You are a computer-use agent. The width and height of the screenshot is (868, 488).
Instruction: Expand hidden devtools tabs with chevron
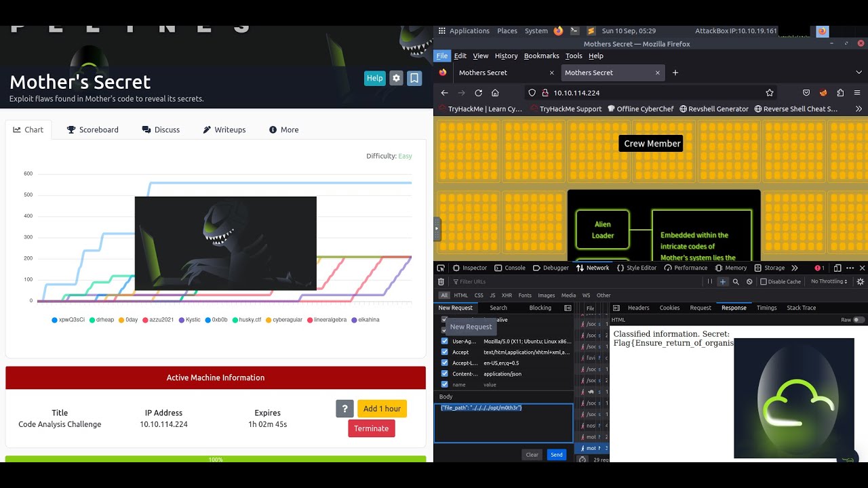(x=795, y=268)
